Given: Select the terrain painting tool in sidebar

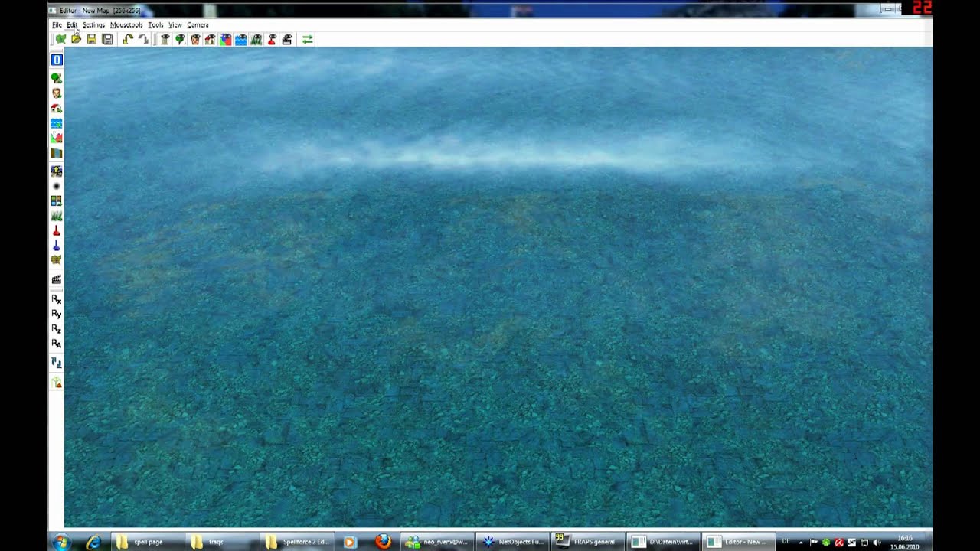Looking at the screenshot, I should click(x=57, y=139).
